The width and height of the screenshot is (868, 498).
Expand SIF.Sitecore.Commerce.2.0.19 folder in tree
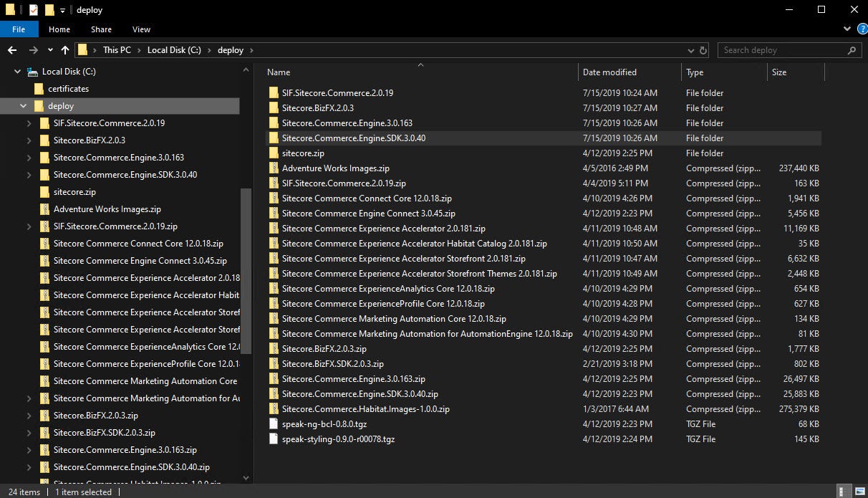click(x=29, y=123)
